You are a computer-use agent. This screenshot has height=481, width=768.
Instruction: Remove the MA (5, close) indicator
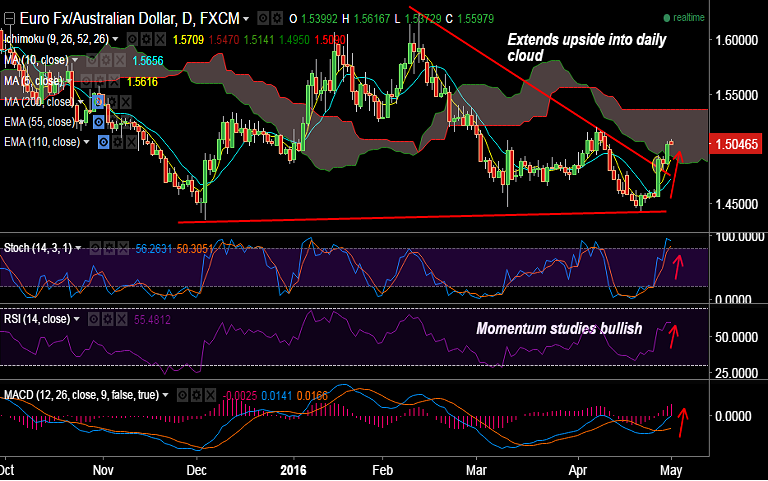pos(114,81)
